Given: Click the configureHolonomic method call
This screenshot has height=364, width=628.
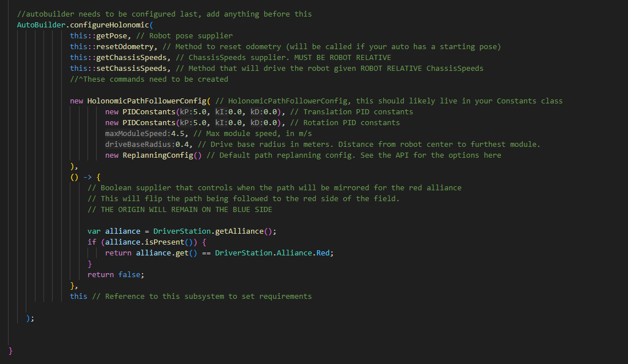Looking at the screenshot, I should click(109, 25).
